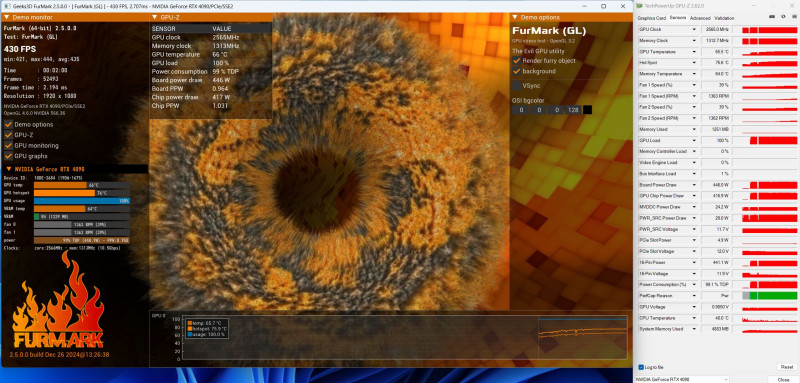Click the GPU-Z app icon in title bar
This screenshot has height=383, width=800.
[639, 6]
